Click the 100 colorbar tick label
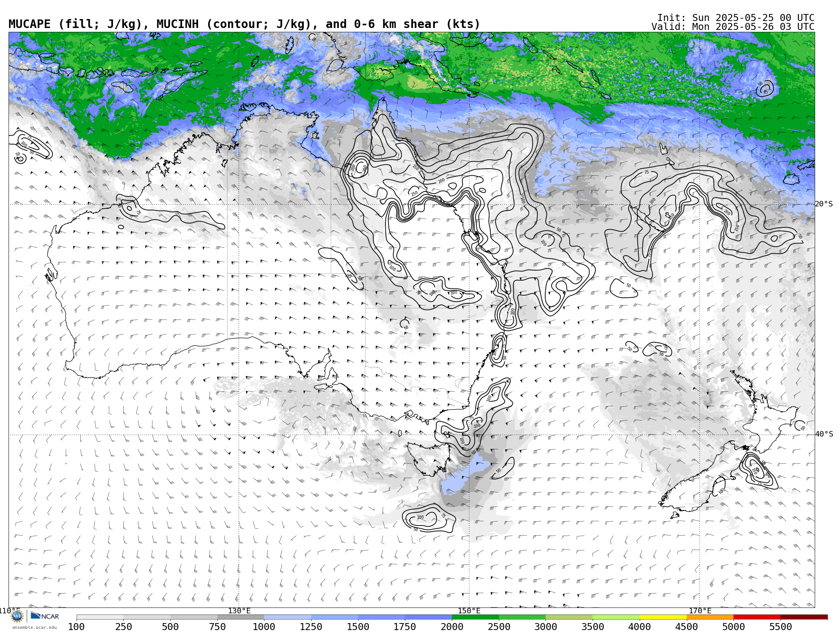 click(x=77, y=627)
